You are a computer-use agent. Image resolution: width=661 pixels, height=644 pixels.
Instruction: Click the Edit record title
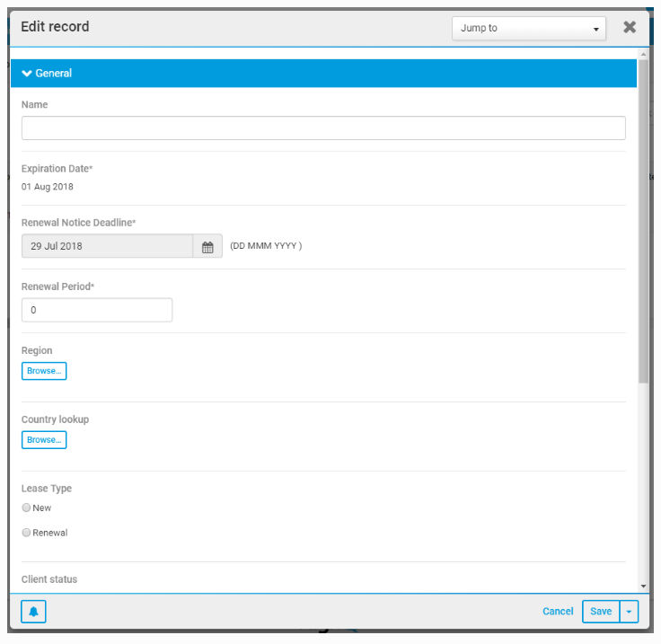[x=55, y=27]
